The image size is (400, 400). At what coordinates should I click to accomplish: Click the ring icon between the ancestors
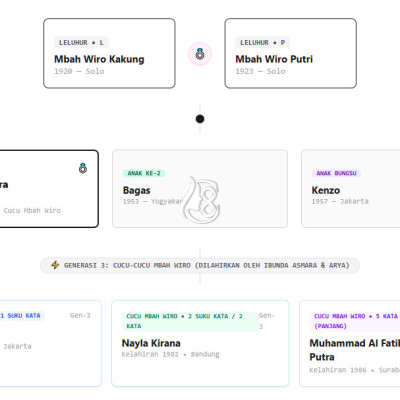[200, 54]
